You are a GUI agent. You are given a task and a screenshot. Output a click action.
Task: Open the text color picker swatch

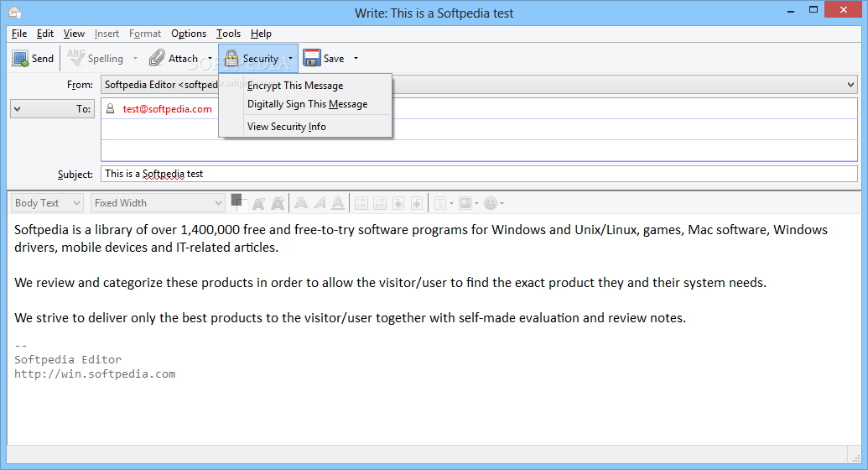click(x=238, y=201)
